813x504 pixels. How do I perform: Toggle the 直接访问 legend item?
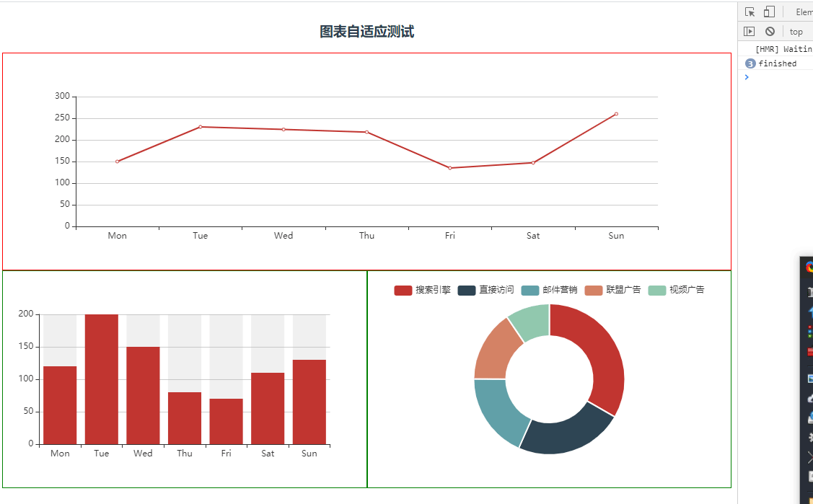pos(485,290)
